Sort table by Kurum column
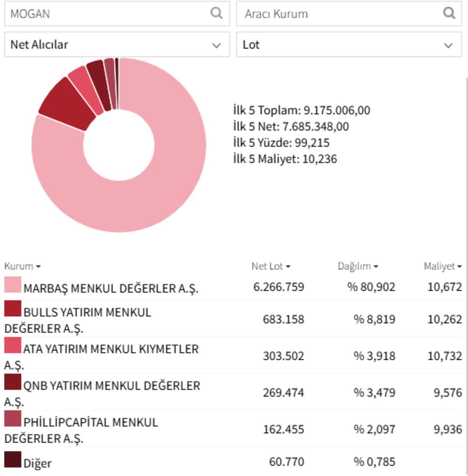 (22, 266)
